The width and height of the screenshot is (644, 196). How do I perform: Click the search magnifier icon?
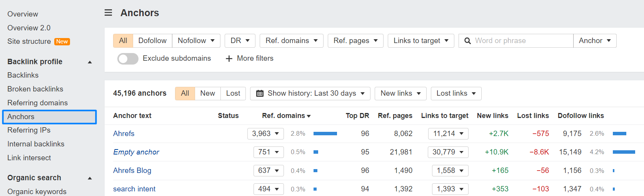click(467, 41)
